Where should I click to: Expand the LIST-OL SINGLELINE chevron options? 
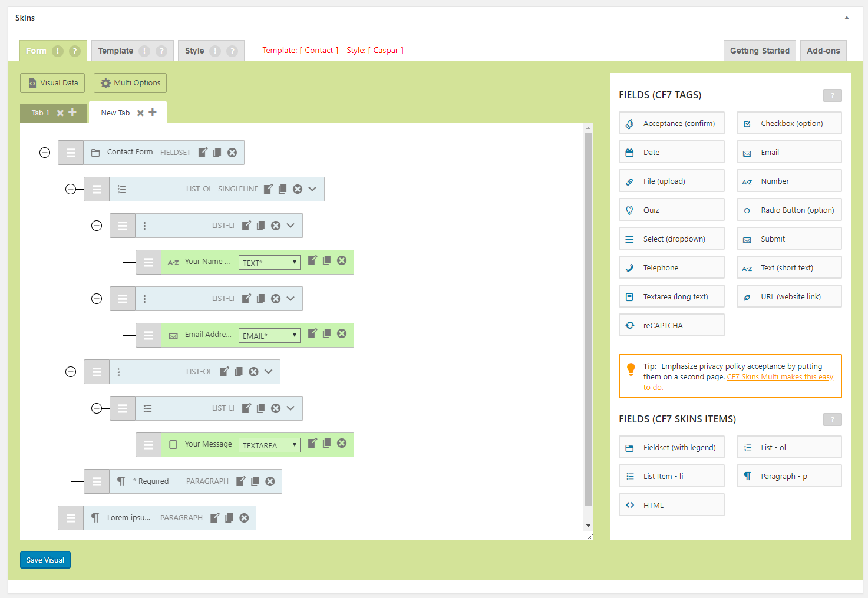pyautogui.click(x=312, y=189)
